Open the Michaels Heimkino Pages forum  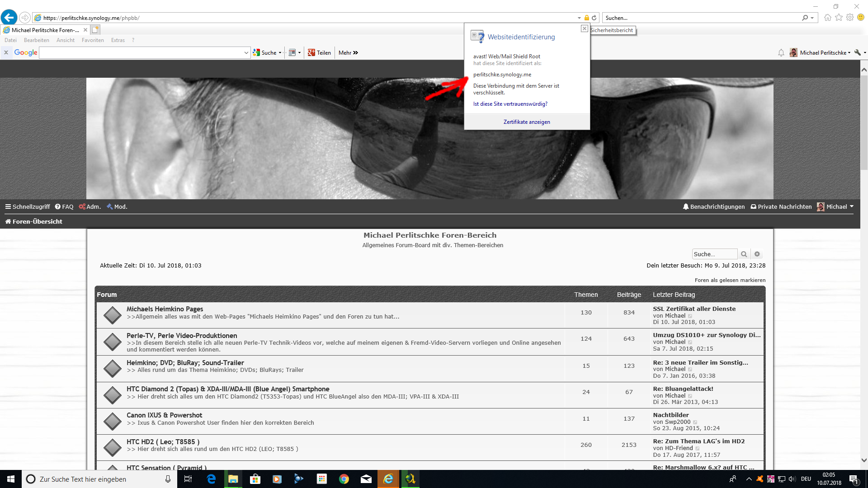pyautogui.click(x=165, y=309)
